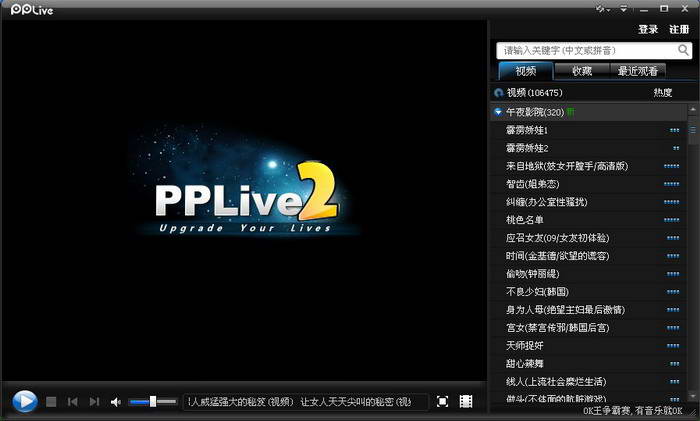Switch to the 收藏 tab
700x421 pixels.
582,71
